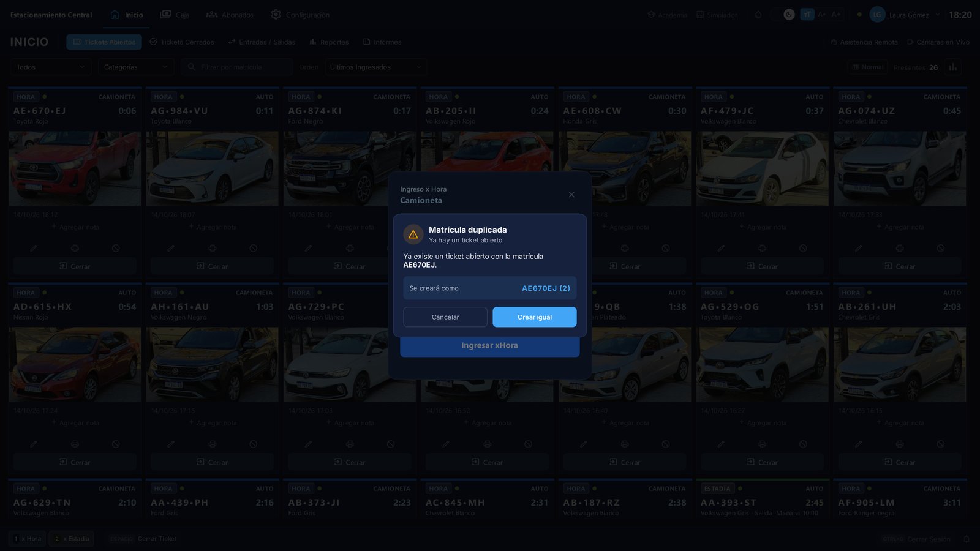Open Asistencia Remota
The height and width of the screenshot is (551, 980).
tap(864, 42)
